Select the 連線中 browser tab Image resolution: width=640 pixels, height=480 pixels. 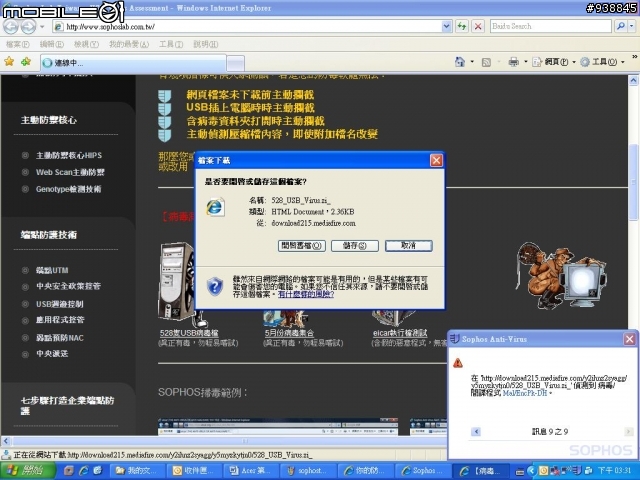[133, 63]
